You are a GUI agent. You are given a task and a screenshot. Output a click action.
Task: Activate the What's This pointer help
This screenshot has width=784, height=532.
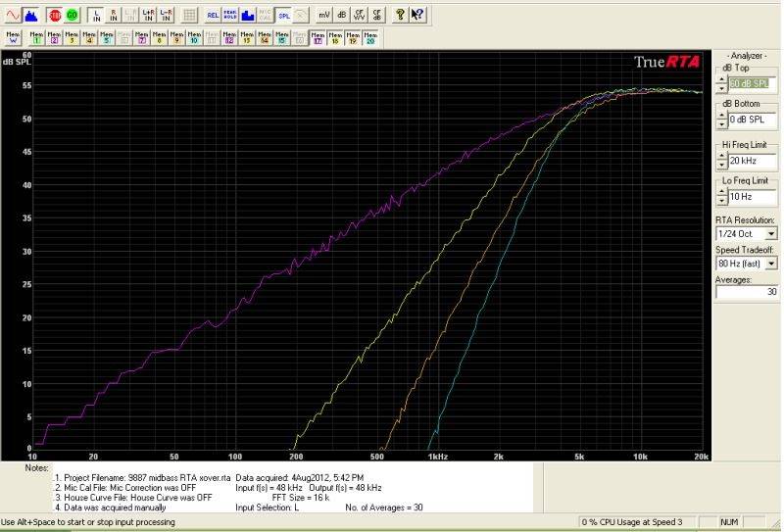417,15
